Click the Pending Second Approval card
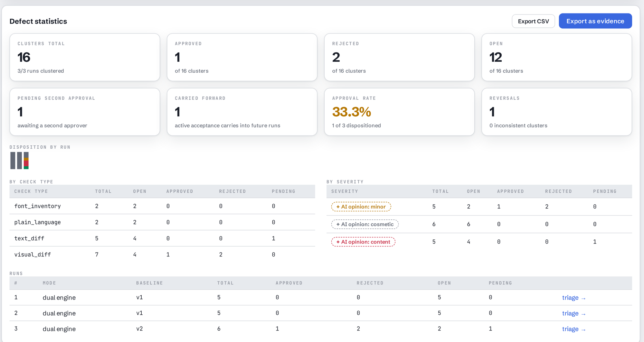 [85, 112]
